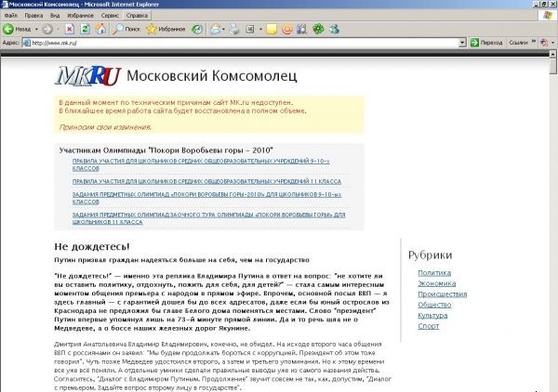Viewport: 558px width, 392px height.
Task: Click the 'Рубрики' sidebar heading
Action: point(431,255)
